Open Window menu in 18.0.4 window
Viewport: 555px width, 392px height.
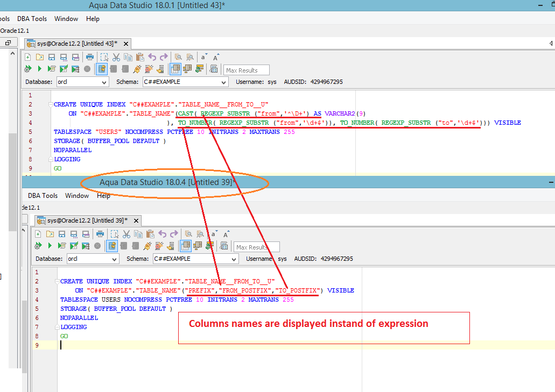click(77, 196)
